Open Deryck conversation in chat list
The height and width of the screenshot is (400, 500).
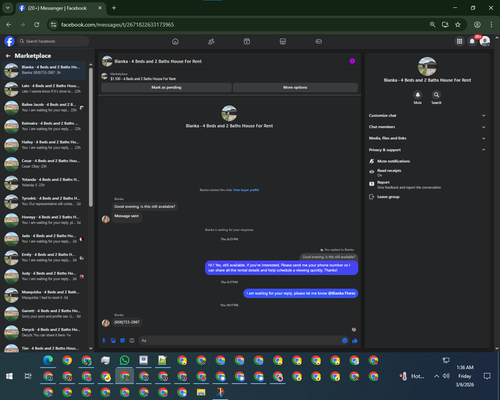(44, 332)
